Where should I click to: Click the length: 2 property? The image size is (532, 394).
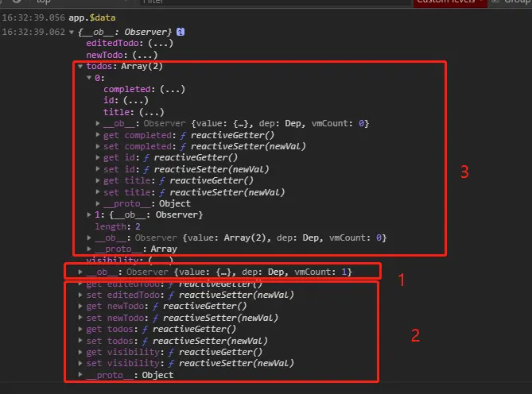118,226
